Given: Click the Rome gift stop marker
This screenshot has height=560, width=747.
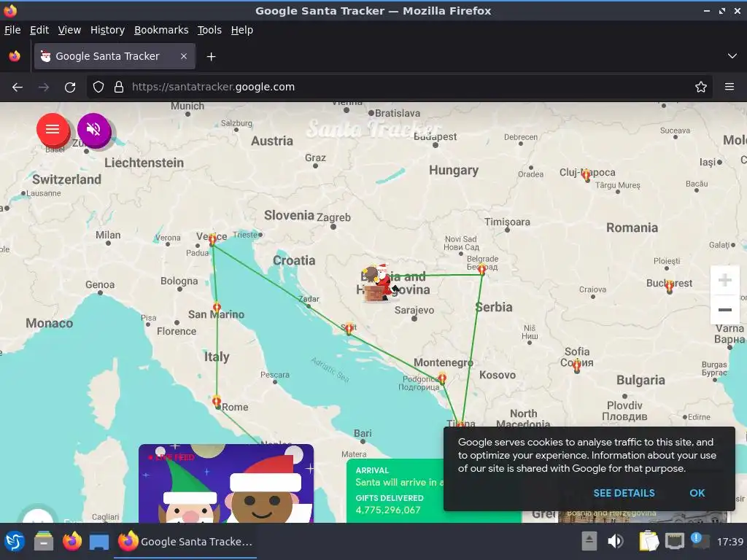Looking at the screenshot, I should [217, 402].
